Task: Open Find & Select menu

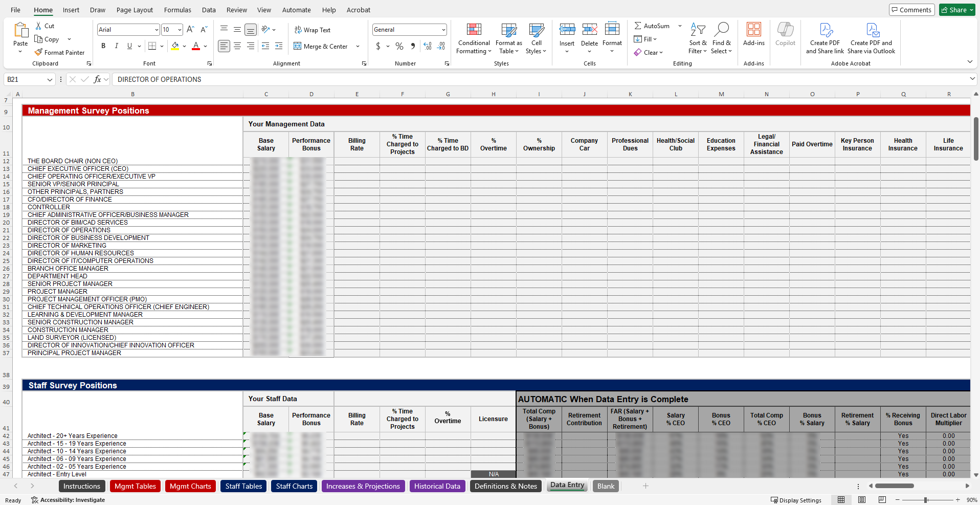Action: click(721, 38)
